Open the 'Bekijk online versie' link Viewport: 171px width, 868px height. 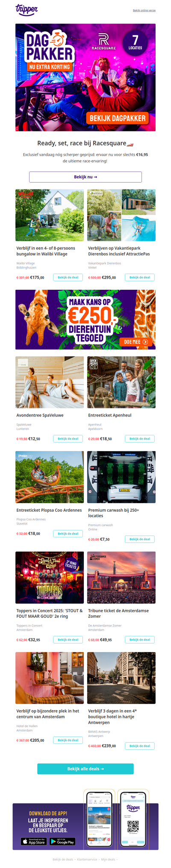tap(144, 10)
